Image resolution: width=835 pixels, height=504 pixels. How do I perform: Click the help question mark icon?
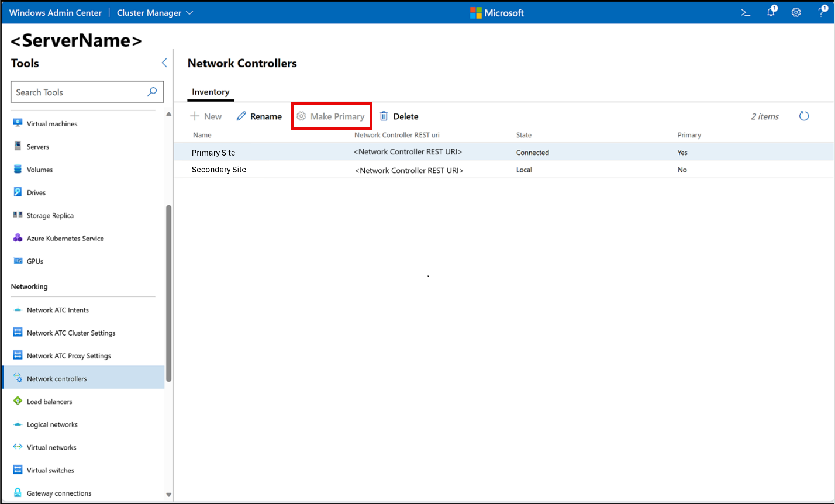[822, 12]
